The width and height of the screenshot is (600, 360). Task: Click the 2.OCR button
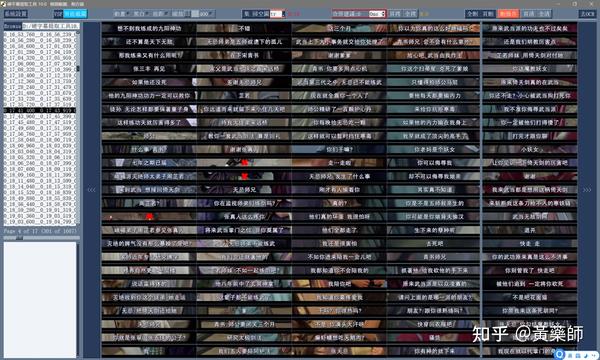pos(587,14)
